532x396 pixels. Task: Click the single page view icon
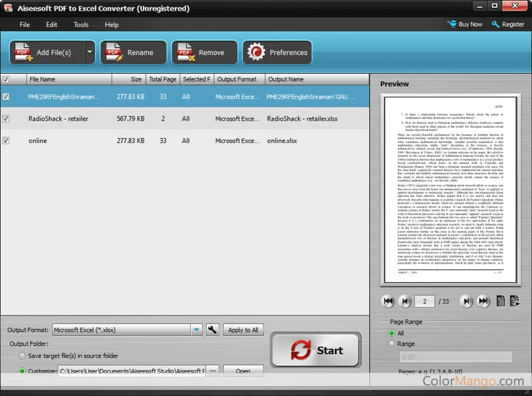(501, 301)
